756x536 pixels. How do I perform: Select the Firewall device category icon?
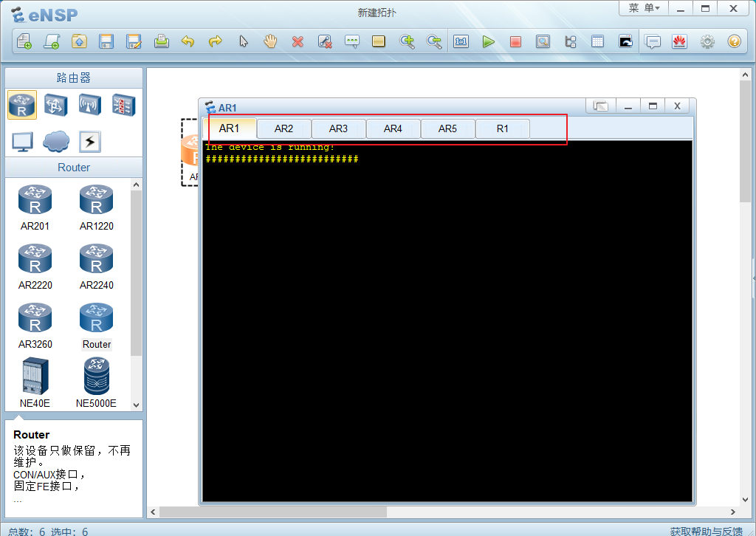tap(124, 105)
